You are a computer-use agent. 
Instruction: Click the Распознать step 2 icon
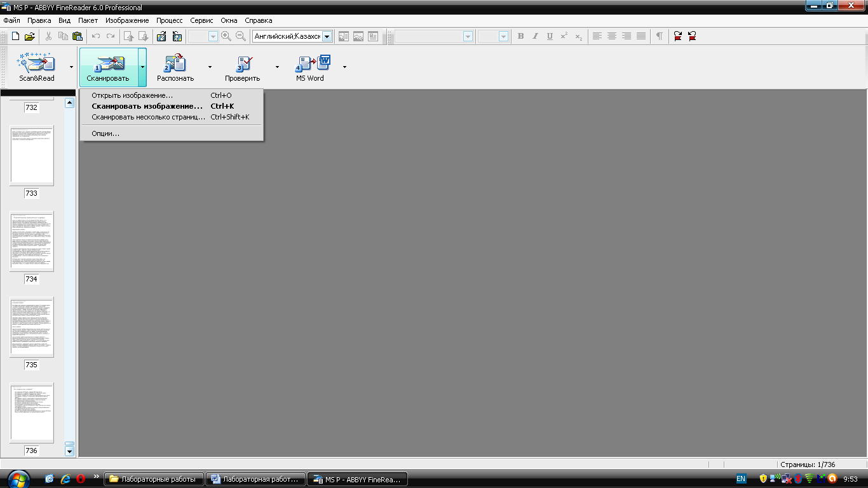(x=175, y=63)
